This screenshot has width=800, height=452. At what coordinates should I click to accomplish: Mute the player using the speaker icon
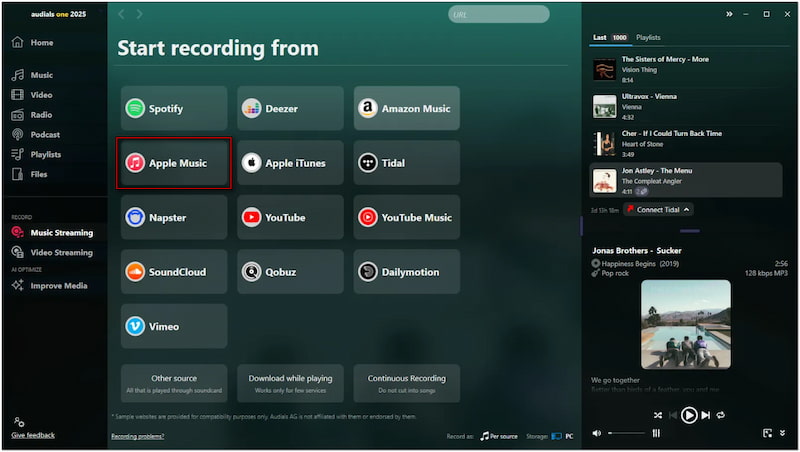(x=597, y=433)
